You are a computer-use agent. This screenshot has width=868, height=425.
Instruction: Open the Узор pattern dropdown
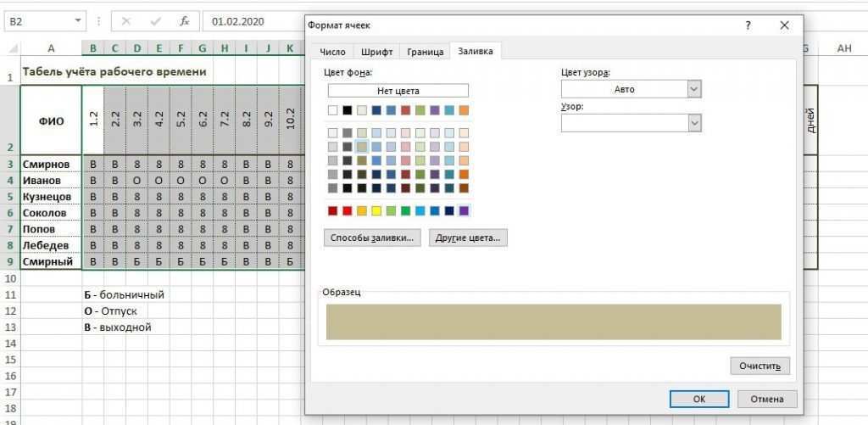click(x=694, y=124)
